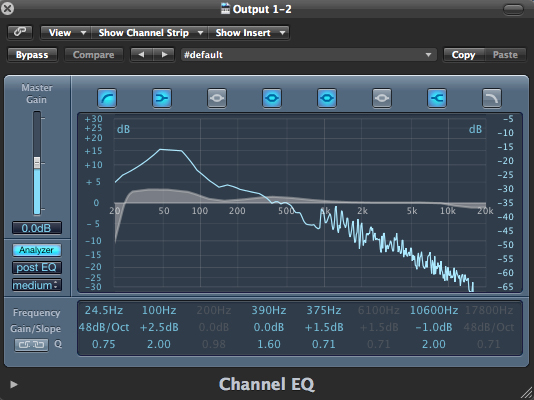Screen dimensions: 534x400
Task: Open the View menu
Action: [66, 33]
